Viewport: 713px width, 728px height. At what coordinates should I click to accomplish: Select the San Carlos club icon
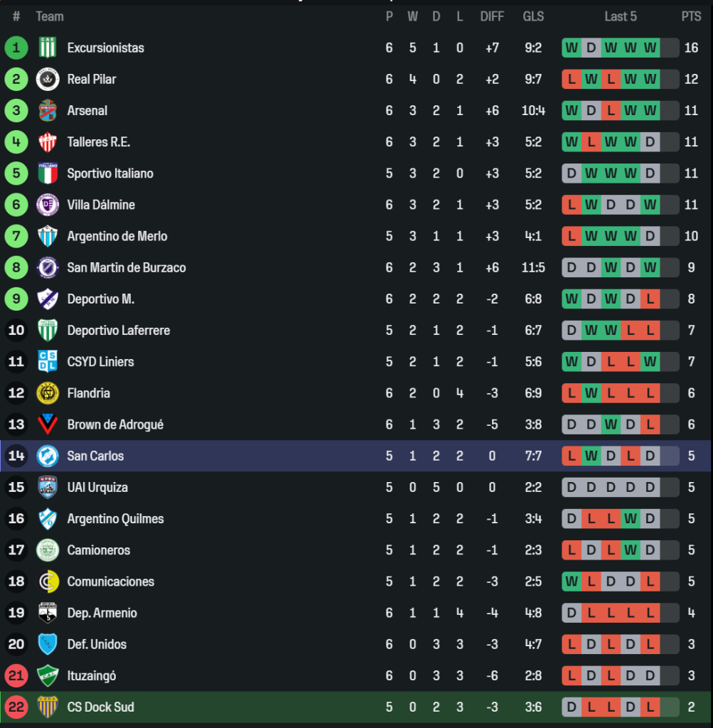[x=48, y=456]
